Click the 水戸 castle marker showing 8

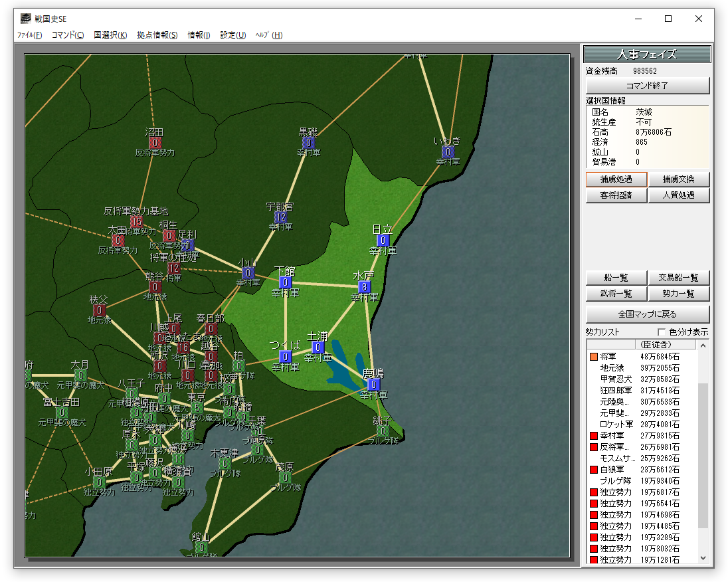(364, 287)
